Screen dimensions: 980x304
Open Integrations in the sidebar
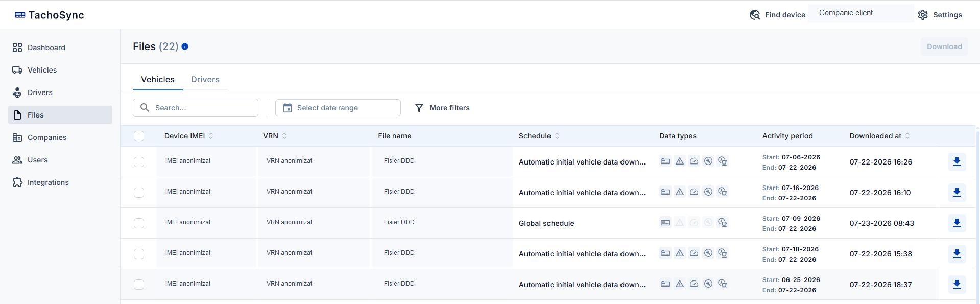point(60,182)
